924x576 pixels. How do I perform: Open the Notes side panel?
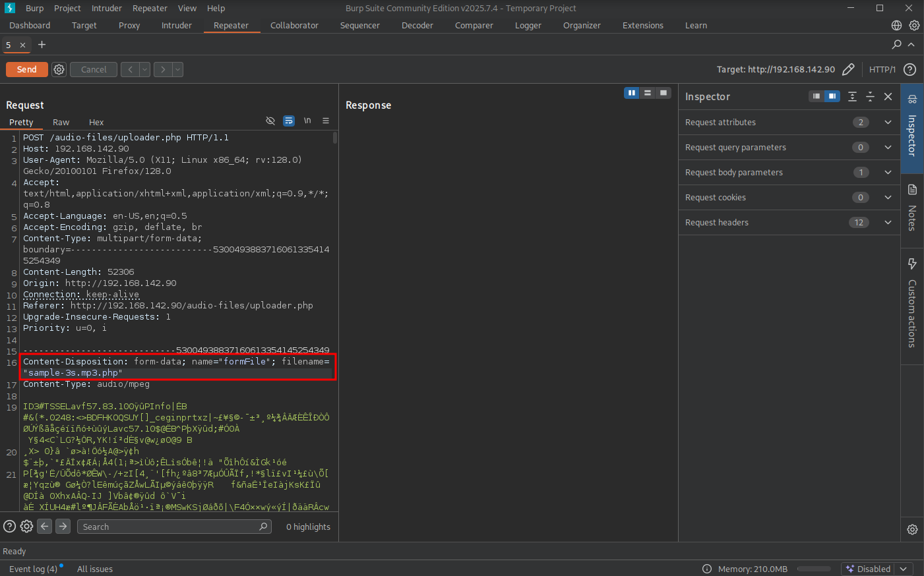pos(912,208)
